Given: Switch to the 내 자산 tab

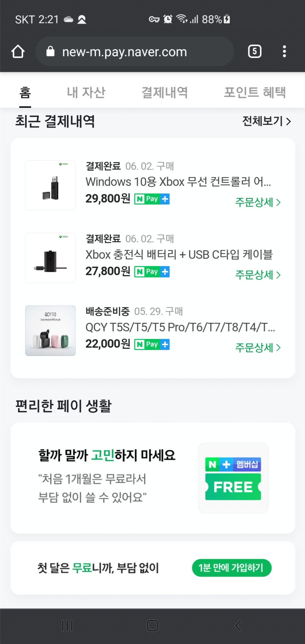Looking at the screenshot, I should click(86, 93).
